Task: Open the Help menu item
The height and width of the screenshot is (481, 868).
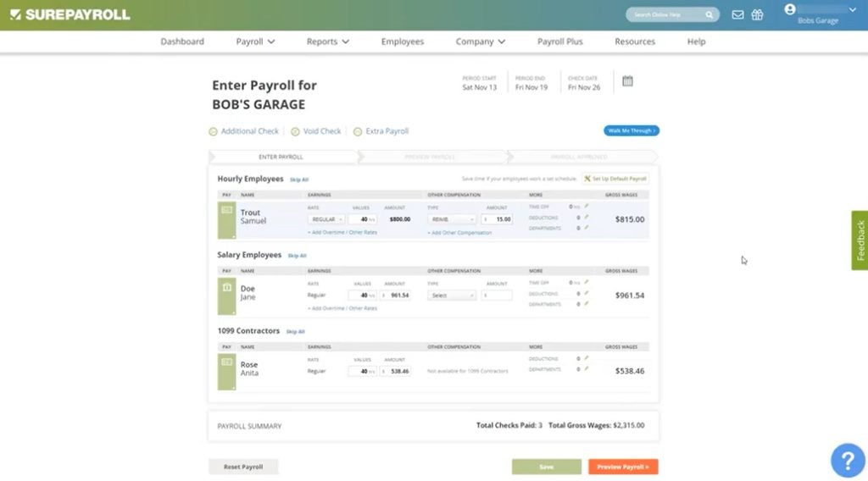Action: click(697, 41)
